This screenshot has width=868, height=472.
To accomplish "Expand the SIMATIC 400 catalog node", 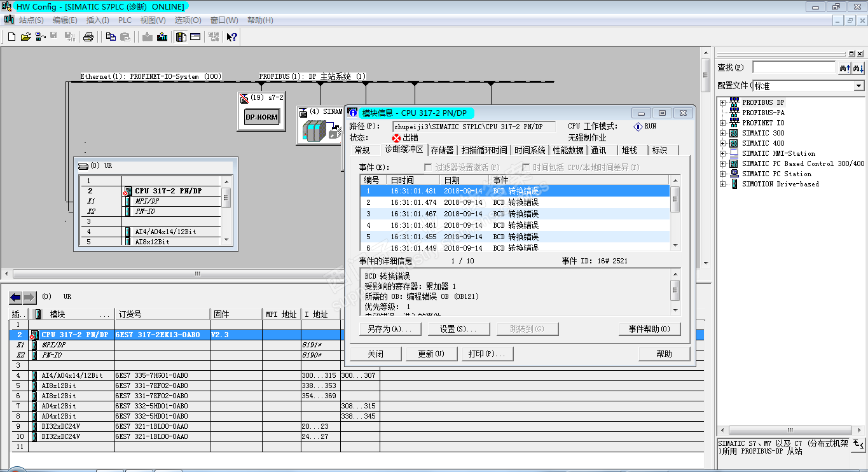I will coord(723,143).
